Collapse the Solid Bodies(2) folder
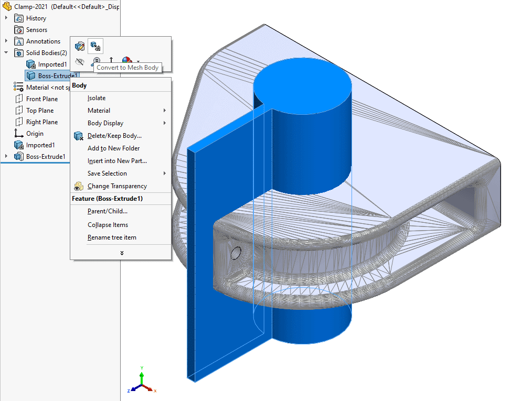Image resolution: width=532 pixels, height=401 pixels. coord(5,52)
